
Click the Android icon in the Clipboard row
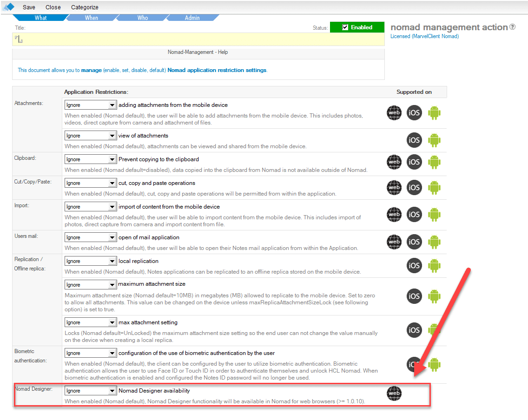point(434,162)
